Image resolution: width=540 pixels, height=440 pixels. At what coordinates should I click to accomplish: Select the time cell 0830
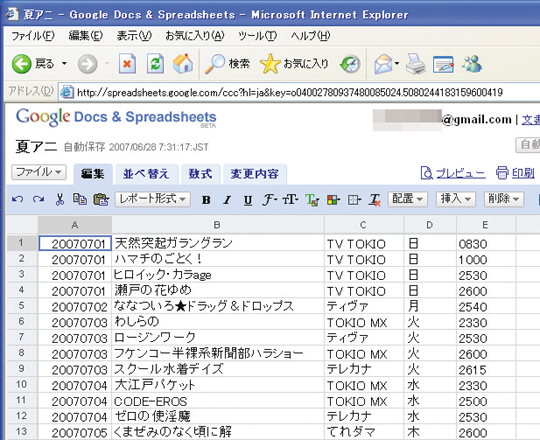(486, 243)
